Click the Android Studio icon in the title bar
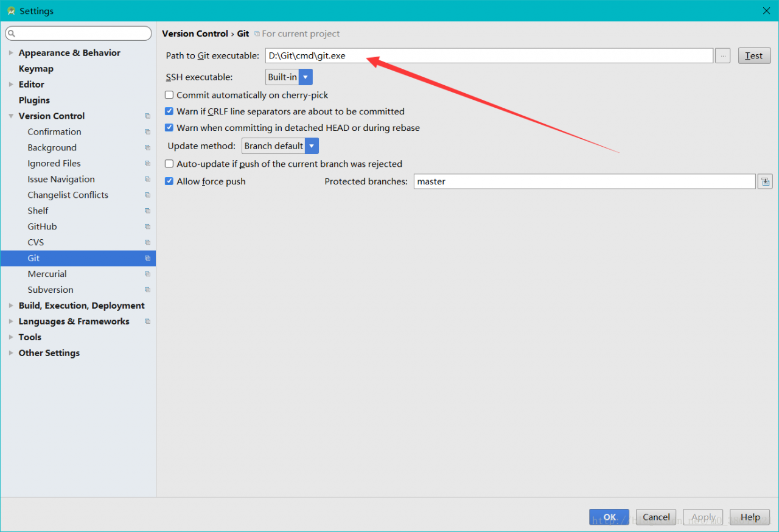Screen dimensions: 779x532 pos(10,11)
